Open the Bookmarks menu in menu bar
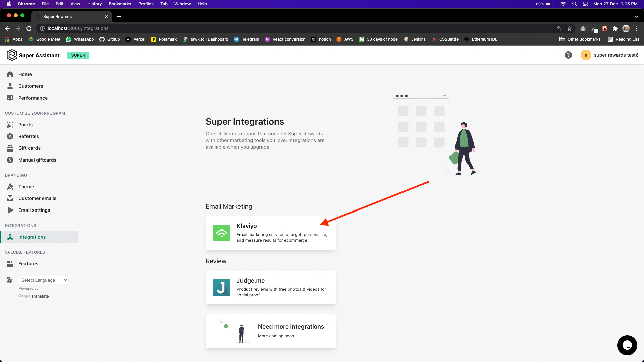Screen dimensions: 644x362 pyautogui.click(x=120, y=4)
